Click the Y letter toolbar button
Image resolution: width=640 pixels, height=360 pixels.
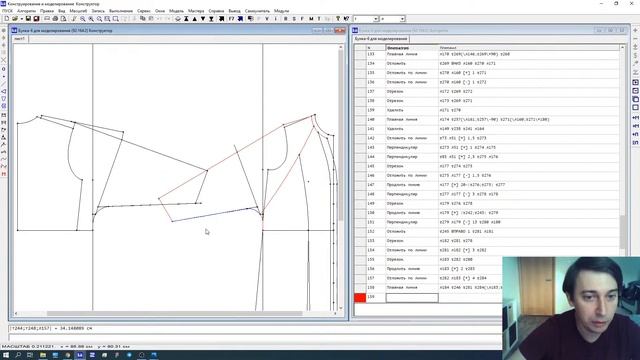[267, 19]
